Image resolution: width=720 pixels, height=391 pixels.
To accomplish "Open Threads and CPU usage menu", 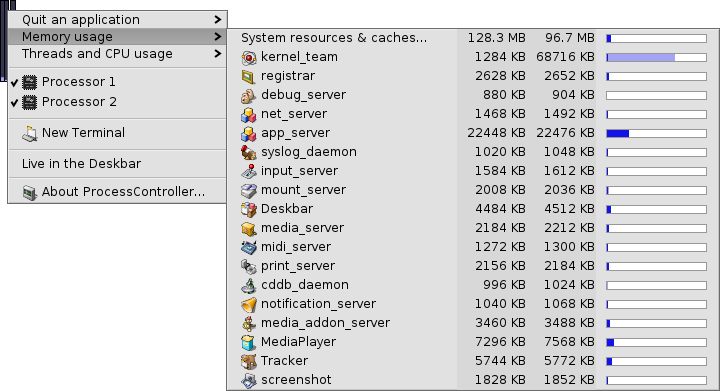I will 117,54.
